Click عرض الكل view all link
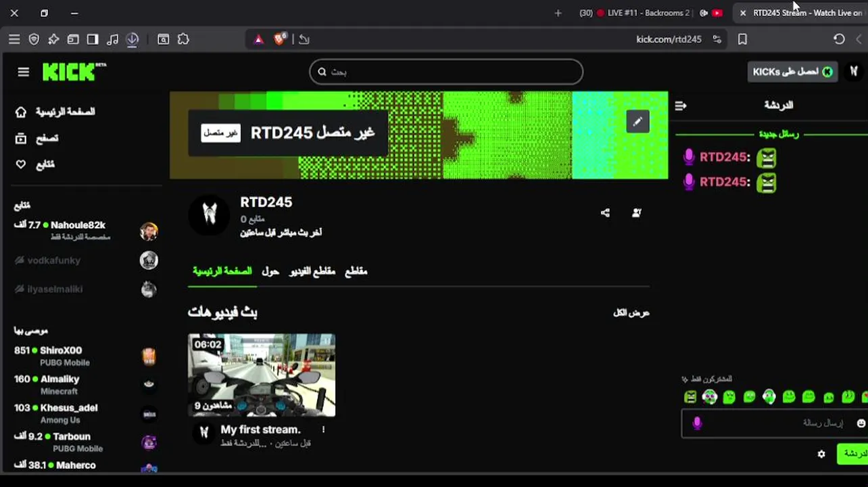Screen dimensions: 868x487 (x=631, y=312)
